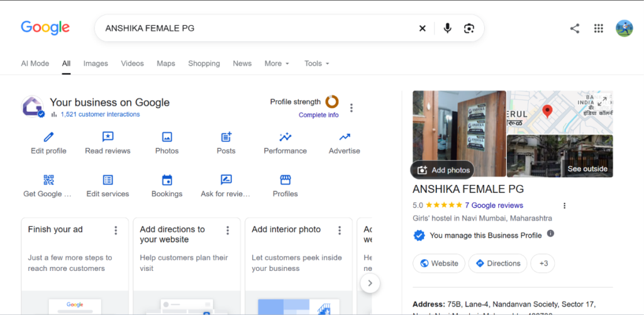Open Performance sparkle chart icon

pos(285,137)
